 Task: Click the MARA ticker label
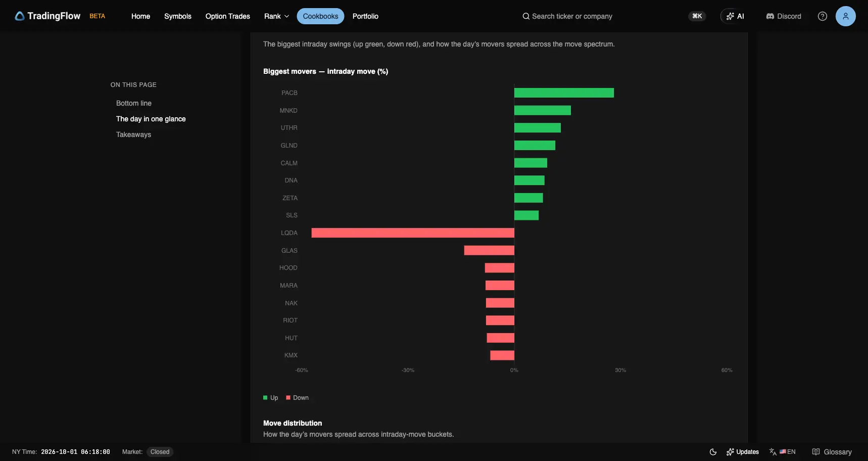(288, 286)
